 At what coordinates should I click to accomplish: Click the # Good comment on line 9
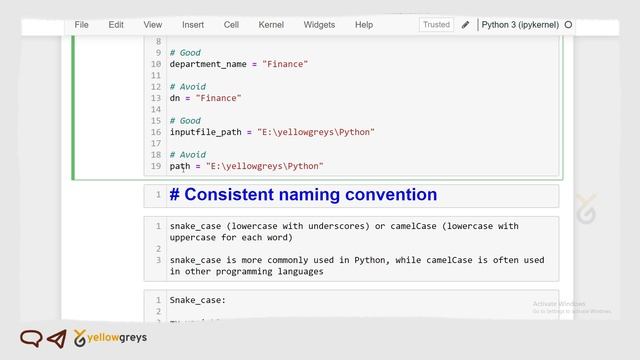pyautogui.click(x=185, y=53)
